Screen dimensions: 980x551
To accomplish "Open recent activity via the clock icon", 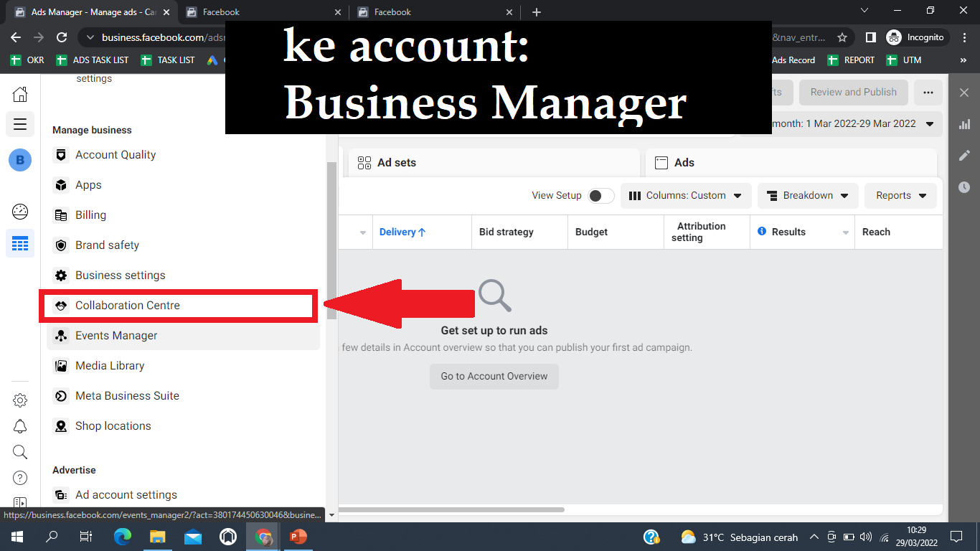I will pyautogui.click(x=965, y=187).
